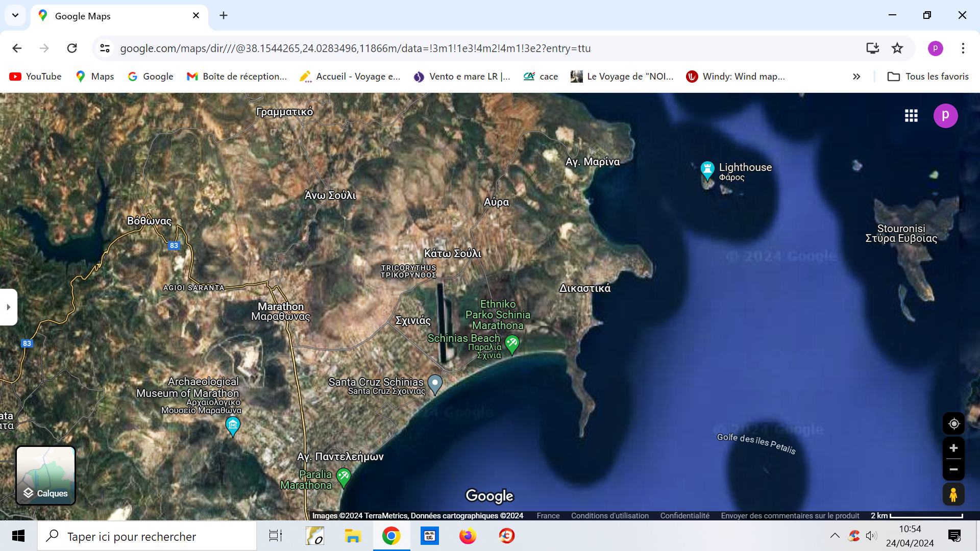
Task: Click the show my location button
Action: pos(953,423)
